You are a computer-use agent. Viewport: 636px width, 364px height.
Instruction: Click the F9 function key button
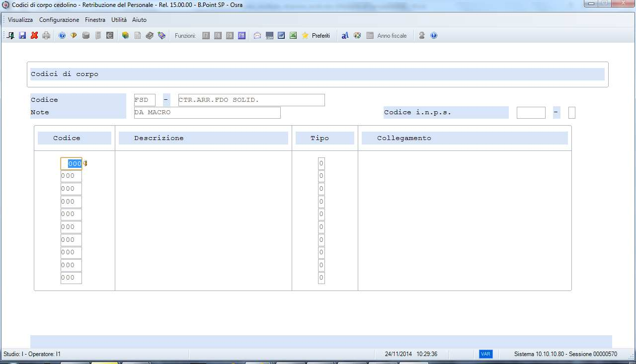tap(230, 36)
